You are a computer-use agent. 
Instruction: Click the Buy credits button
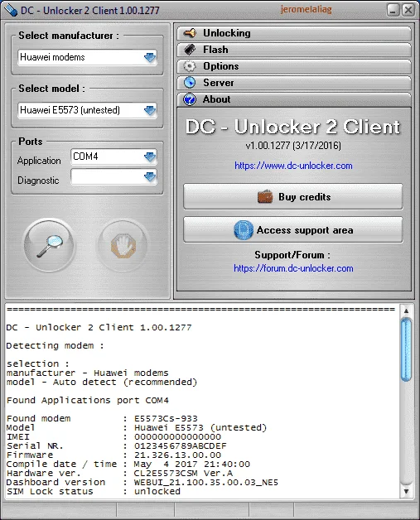click(x=293, y=197)
